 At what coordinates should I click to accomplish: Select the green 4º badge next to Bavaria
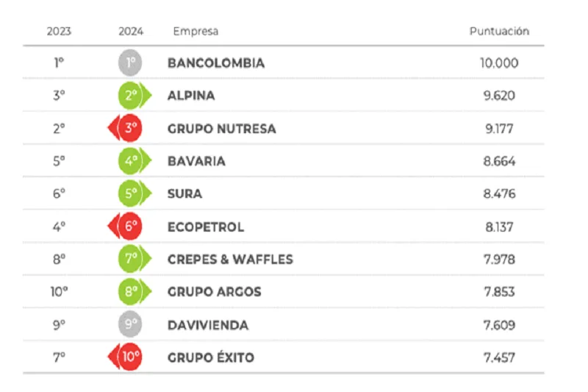point(132,161)
